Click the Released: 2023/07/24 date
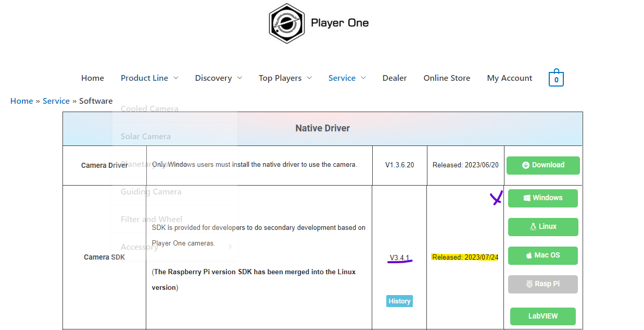Viewport: 644px width, 330px height. click(x=465, y=257)
